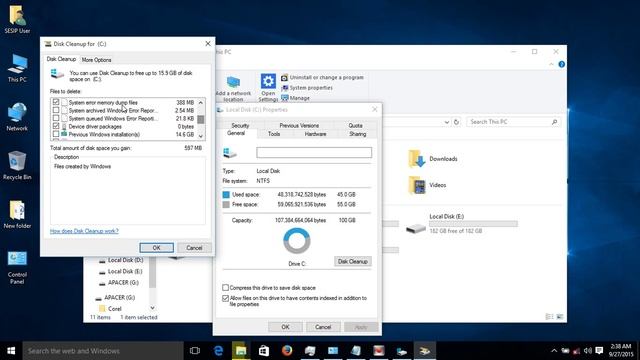Expand the navigation pane down arrow

(x=152, y=308)
